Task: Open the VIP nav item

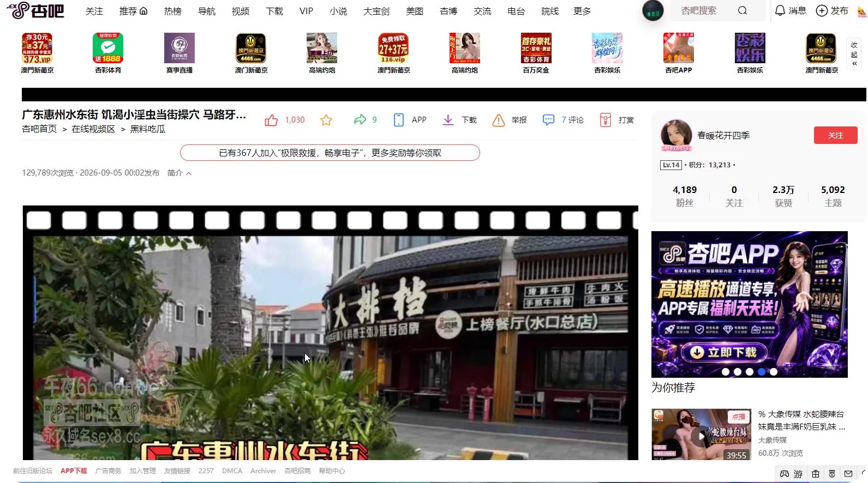Action: 307,11
